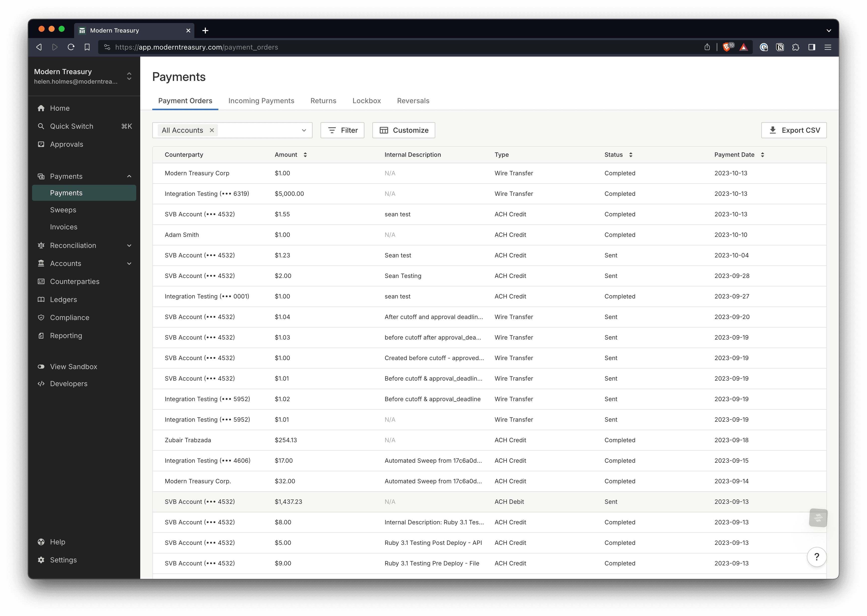The width and height of the screenshot is (867, 616).
Task: Reload the page with the refresh icon
Action: click(71, 47)
